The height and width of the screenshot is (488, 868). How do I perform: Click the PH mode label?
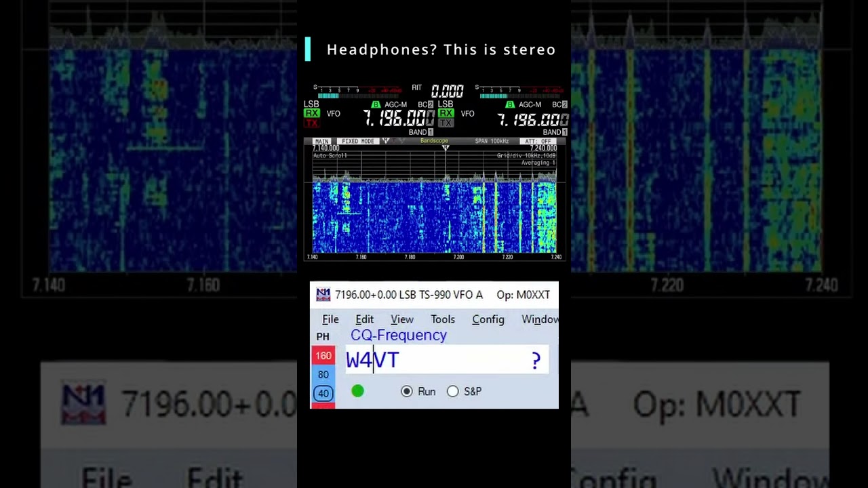click(x=323, y=336)
